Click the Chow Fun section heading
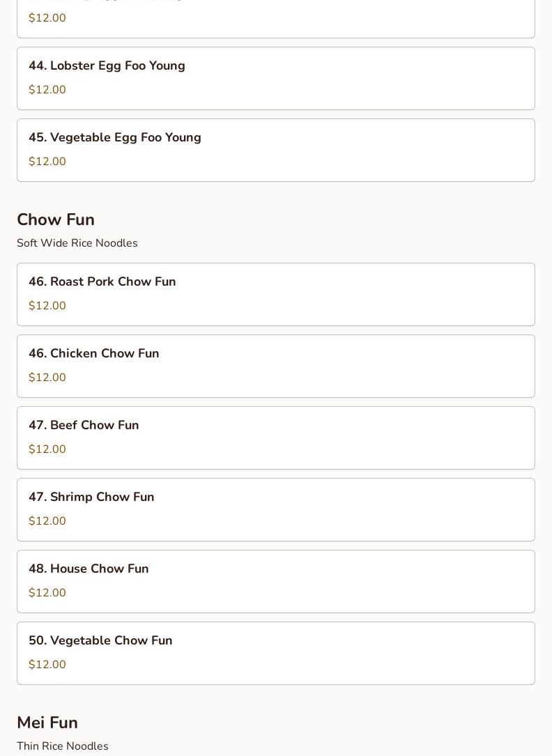Screen dimensions: 552x756 point(56,219)
